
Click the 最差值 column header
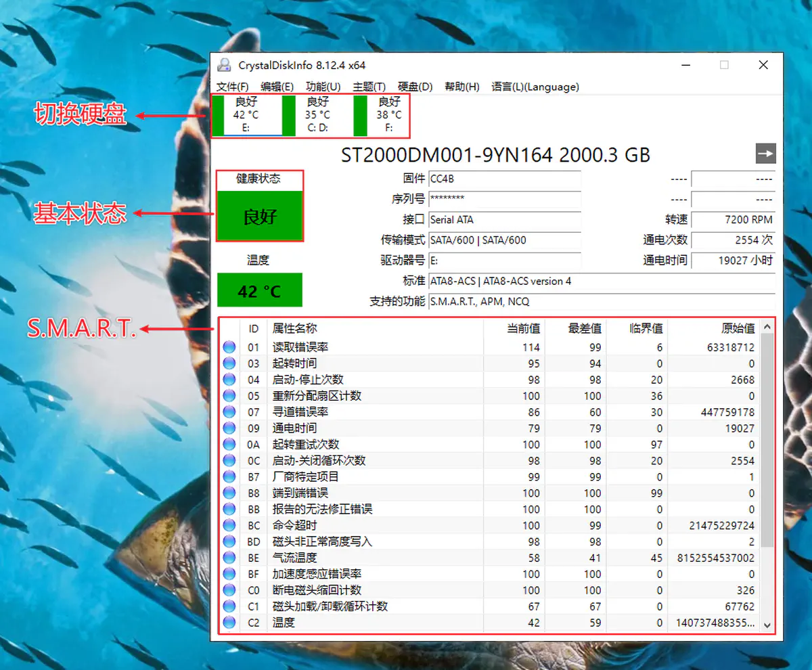(576, 329)
